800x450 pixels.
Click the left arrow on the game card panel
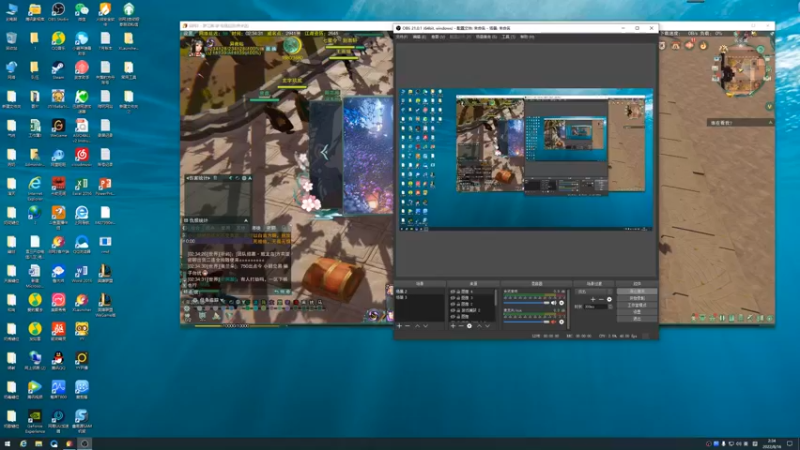324,152
